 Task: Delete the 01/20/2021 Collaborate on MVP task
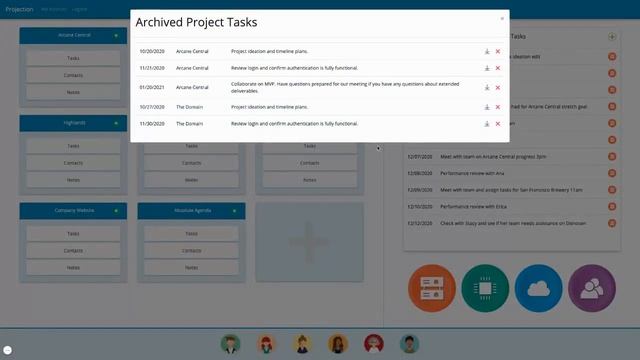[498, 87]
